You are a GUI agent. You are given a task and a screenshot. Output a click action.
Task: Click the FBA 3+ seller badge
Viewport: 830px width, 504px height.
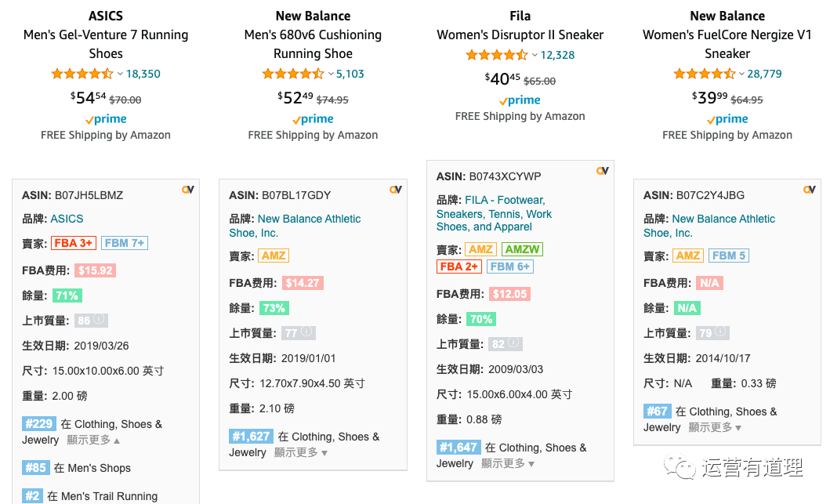(x=74, y=243)
